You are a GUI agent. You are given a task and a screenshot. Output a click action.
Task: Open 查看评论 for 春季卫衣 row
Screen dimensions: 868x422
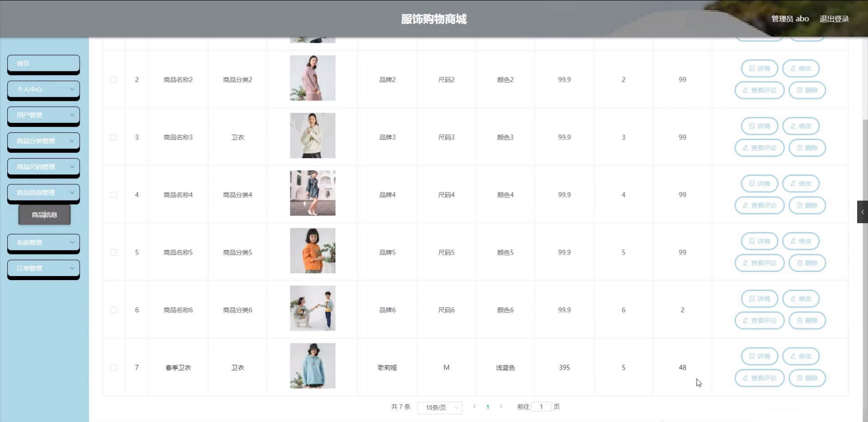click(759, 378)
